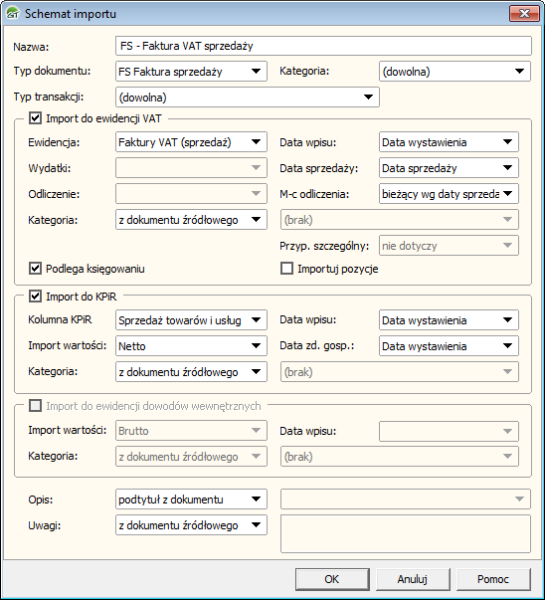Open the top Kategoria (dowolna) dropdown
This screenshot has width=545, height=600.
(455, 72)
